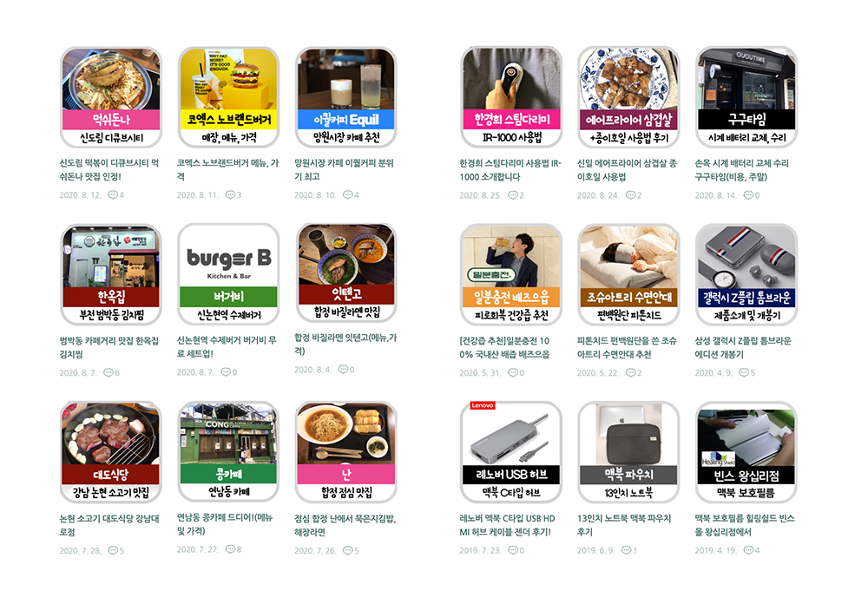Select the 구구타임 watch repair thumbnail
This screenshot has width=868, height=591.
pyautogui.click(x=746, y=97)
